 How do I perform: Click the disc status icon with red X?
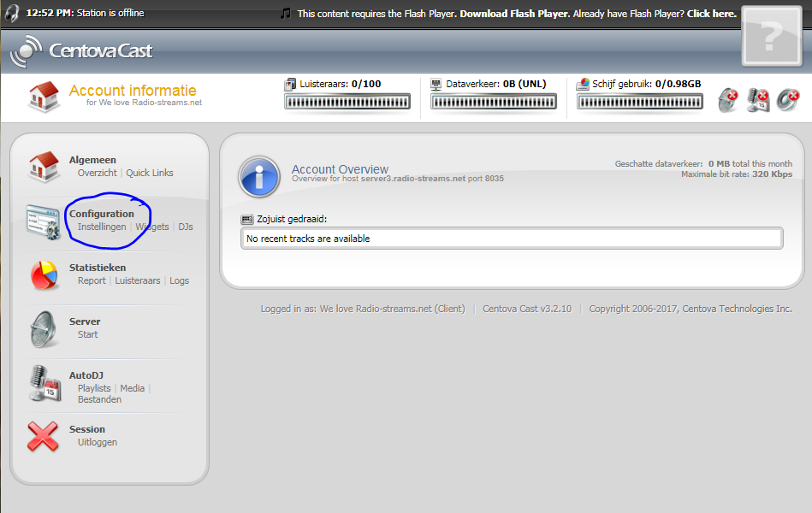pyautogui.click(x=788, y=100)
